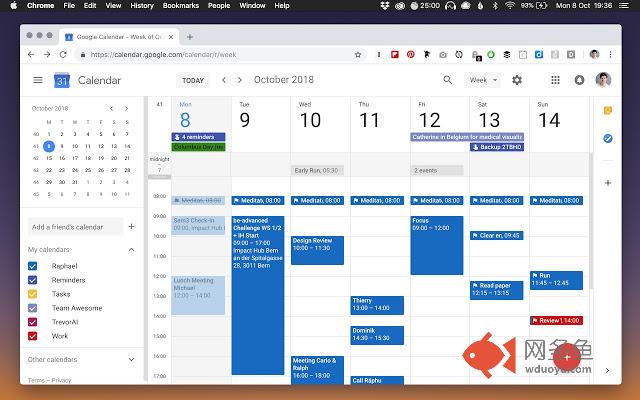Open the Dominik 14:30 event
Screen dimensions: 640x400
(x=377, y=335)
